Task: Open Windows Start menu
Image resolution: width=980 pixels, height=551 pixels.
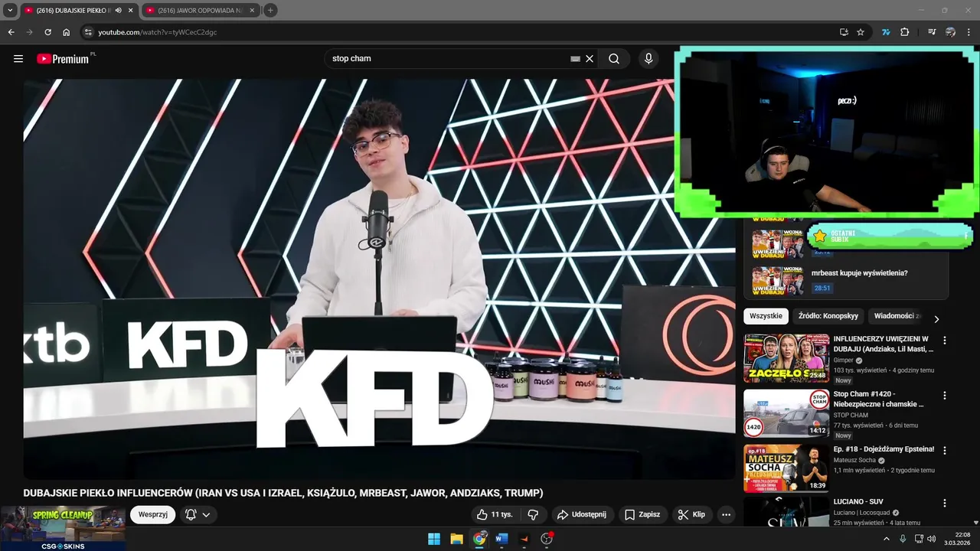Action: click(434, 539)
